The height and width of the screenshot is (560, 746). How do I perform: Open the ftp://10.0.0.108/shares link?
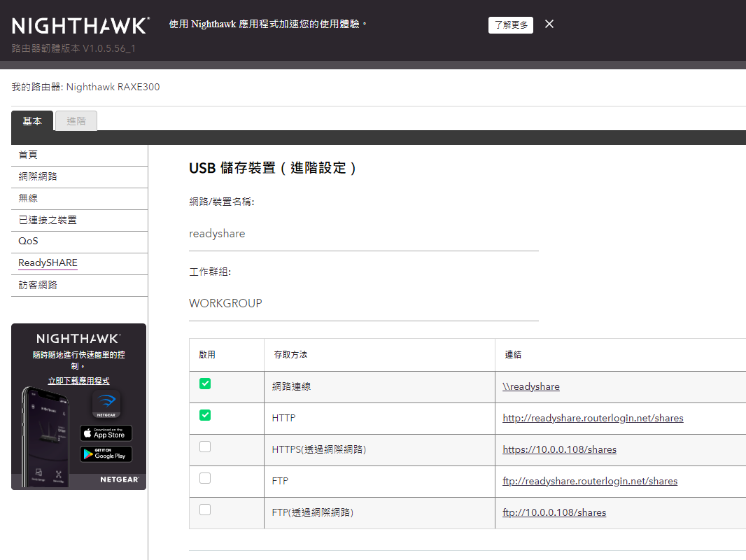[554, 512]
